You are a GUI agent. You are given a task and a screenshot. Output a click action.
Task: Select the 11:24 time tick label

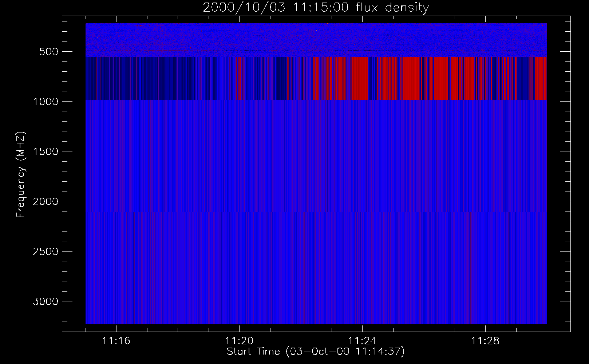coord(362,341)
